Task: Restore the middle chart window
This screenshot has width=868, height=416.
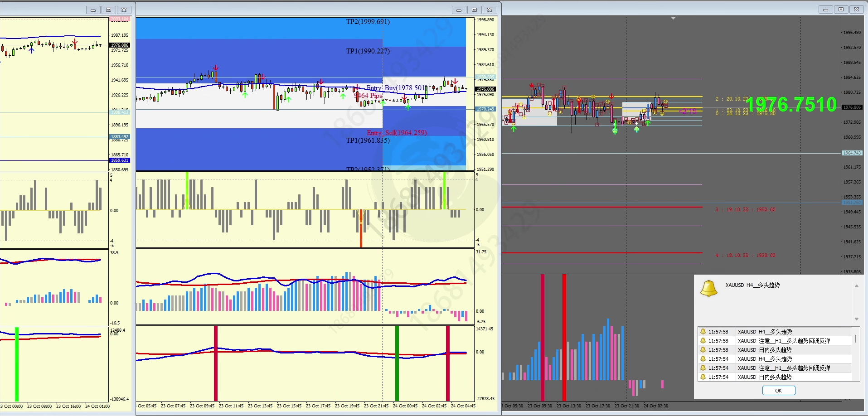Action: (474, 10)
